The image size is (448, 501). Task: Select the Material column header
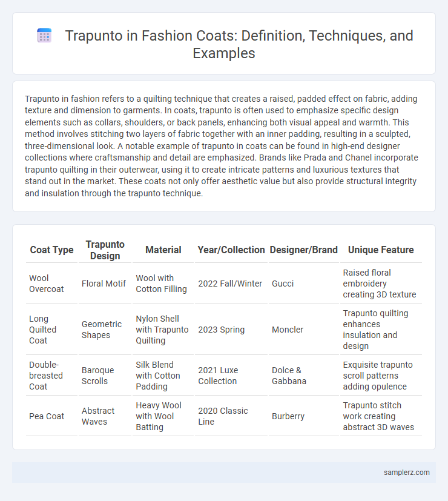click(x=163, y=250)
